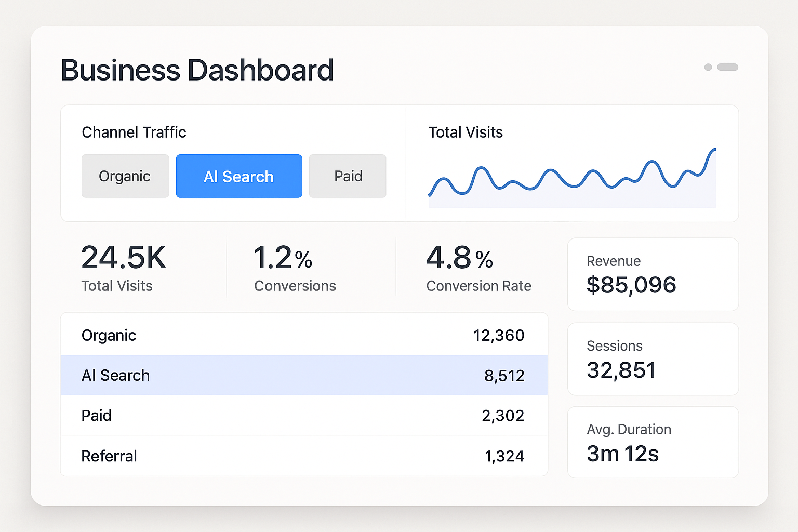Open the Revenue card
The width and height of the screenshot is (798, 532).
tap(653, 274)
